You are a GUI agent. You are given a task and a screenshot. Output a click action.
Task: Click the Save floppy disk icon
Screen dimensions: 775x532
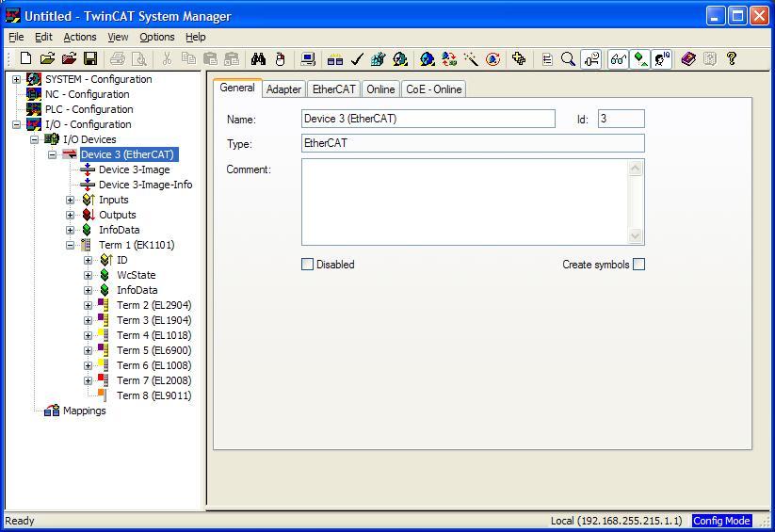90,58
